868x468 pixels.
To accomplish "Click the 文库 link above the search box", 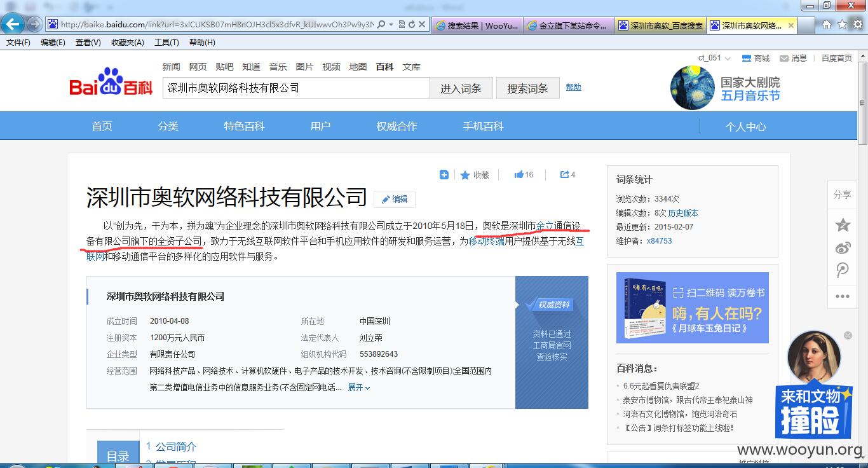I will pyautogui.click(x=411, y=66).
